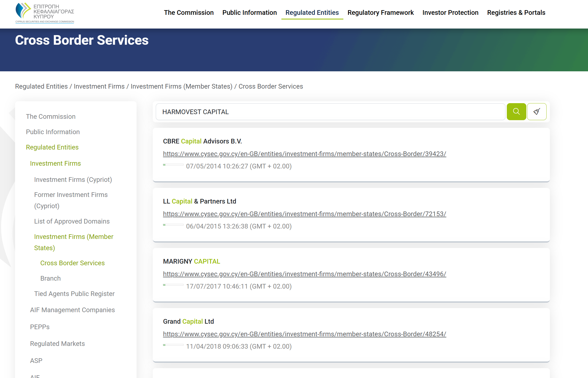588x378 pixels.
Task: Open the MARIGNY CAPITAL result title
Action: (192, 261)
